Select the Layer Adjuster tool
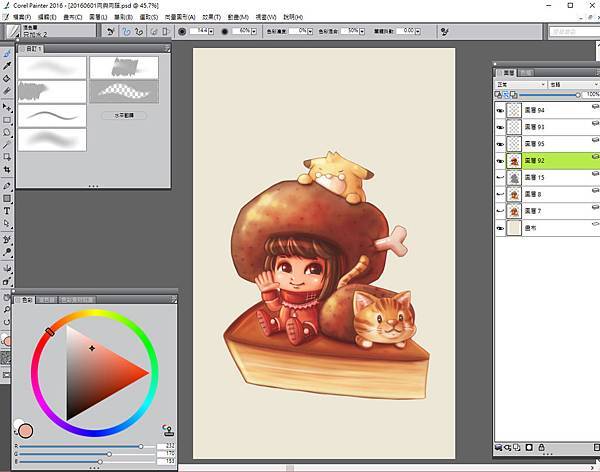The image size is (600, 472). coord(7,107)
